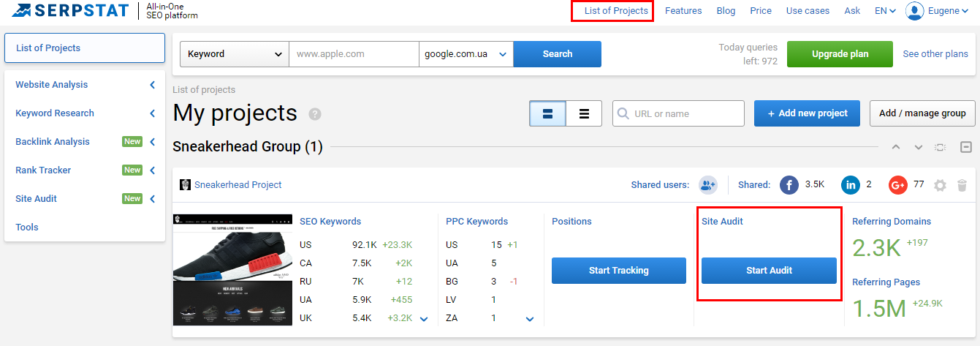Switch to the compact list view icon

pyautogui.click(x=584, y=113)
